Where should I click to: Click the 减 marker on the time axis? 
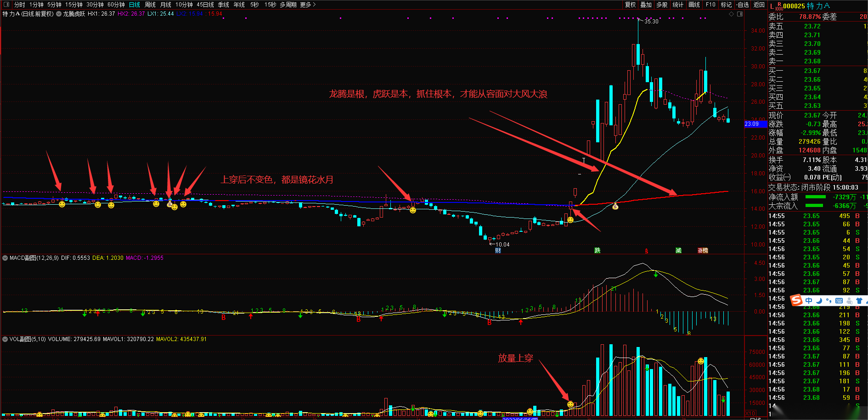tap(678, 251)
